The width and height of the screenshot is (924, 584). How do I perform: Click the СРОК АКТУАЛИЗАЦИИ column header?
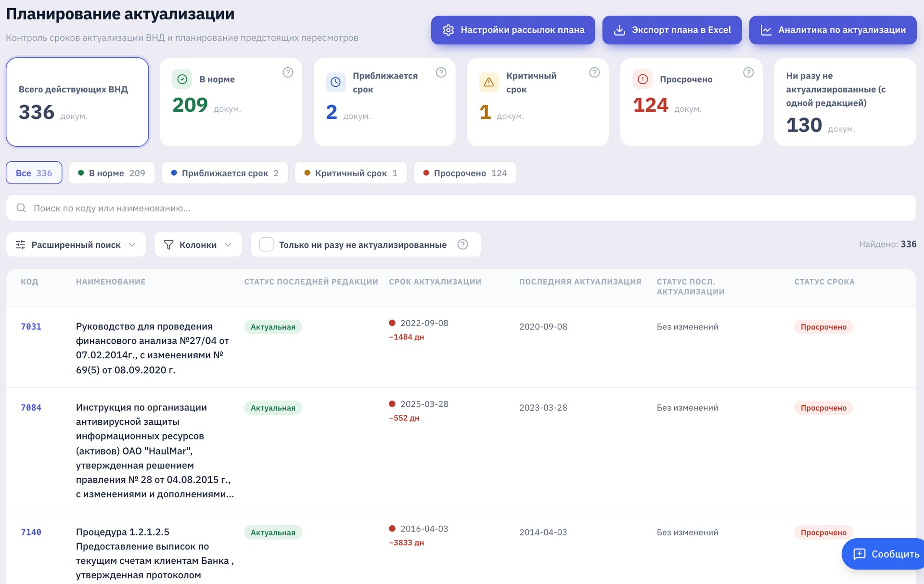pyautogui.click(x=435, y=282)
